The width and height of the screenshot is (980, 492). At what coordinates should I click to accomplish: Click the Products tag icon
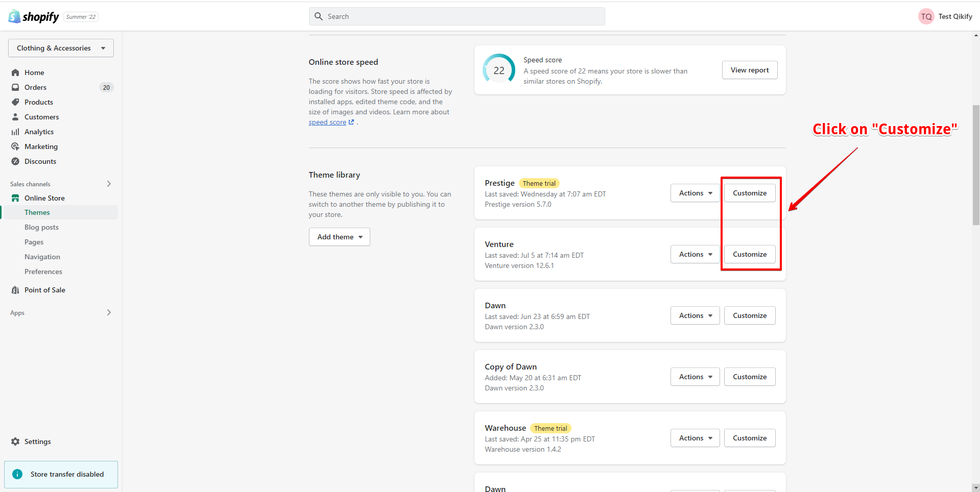(x=15, y=102)
